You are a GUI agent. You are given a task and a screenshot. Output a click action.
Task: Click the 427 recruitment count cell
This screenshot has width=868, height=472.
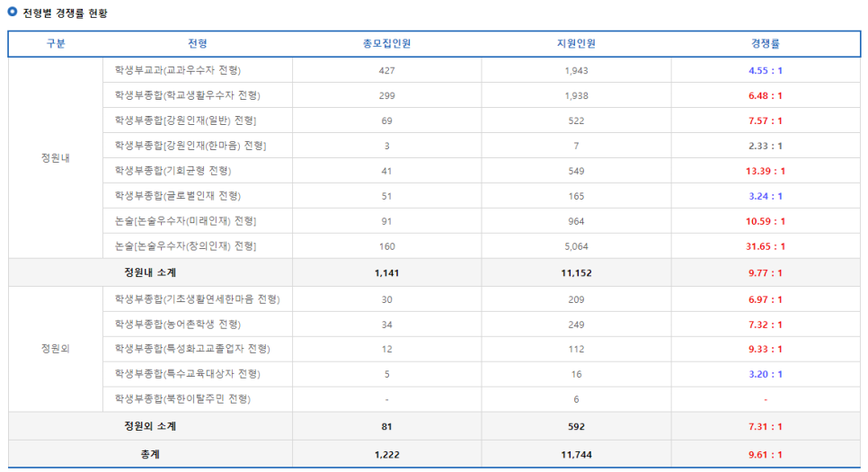click(x=387, y=70)
